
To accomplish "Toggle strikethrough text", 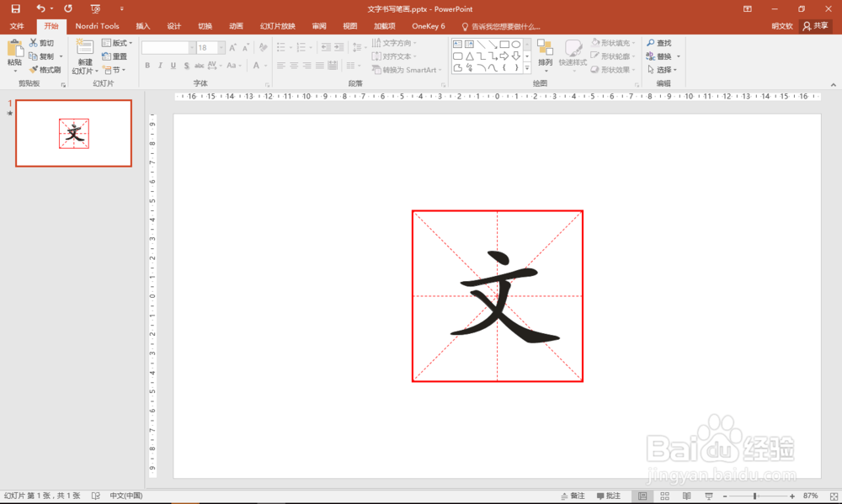I will click(200, 66).
